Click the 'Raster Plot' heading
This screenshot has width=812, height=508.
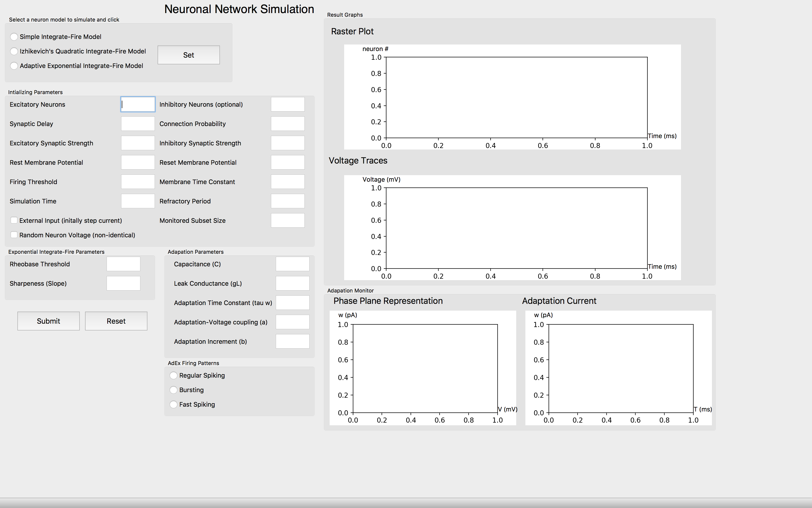coord(352,31)
